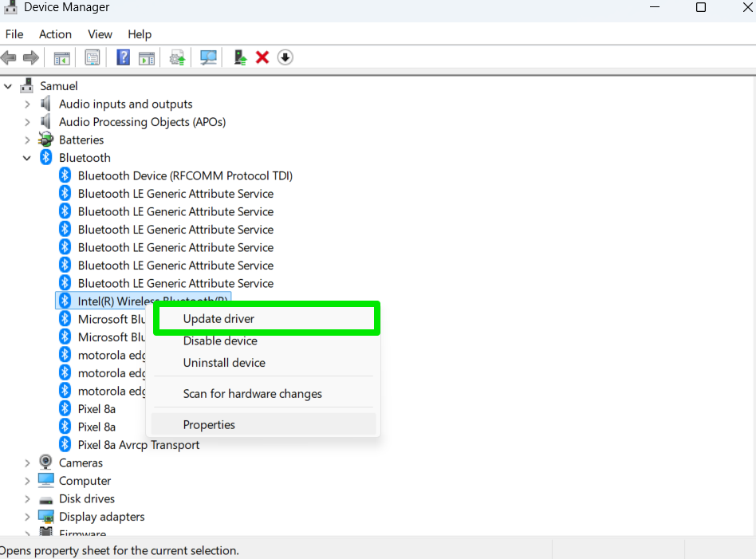Click the Device Manager title bar icon

click(10, 7)
